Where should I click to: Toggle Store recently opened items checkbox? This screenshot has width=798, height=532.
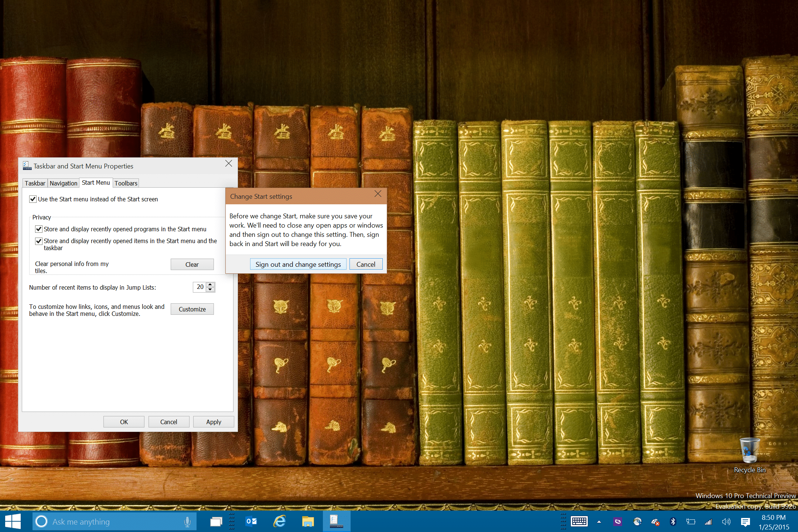tap(39, 241)
